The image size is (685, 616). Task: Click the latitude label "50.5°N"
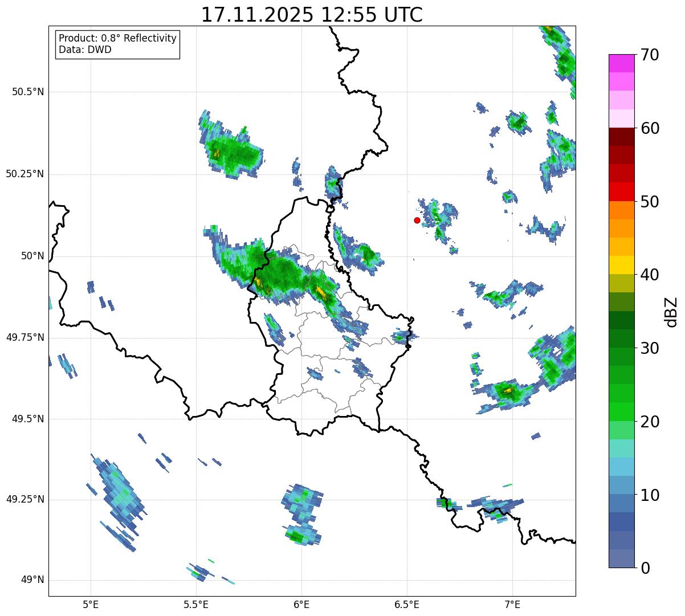point(28,92)
